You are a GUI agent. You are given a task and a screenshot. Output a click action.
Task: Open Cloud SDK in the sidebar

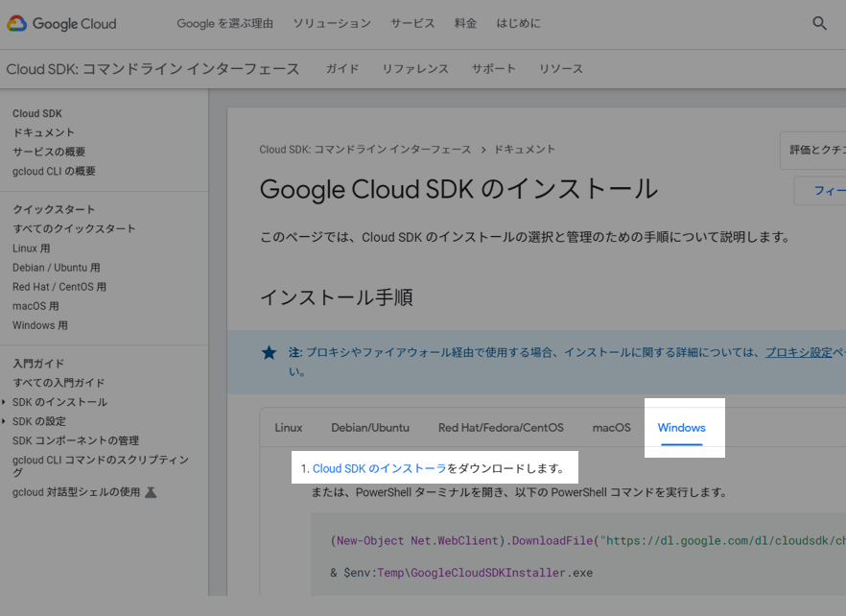coord(37,113)
